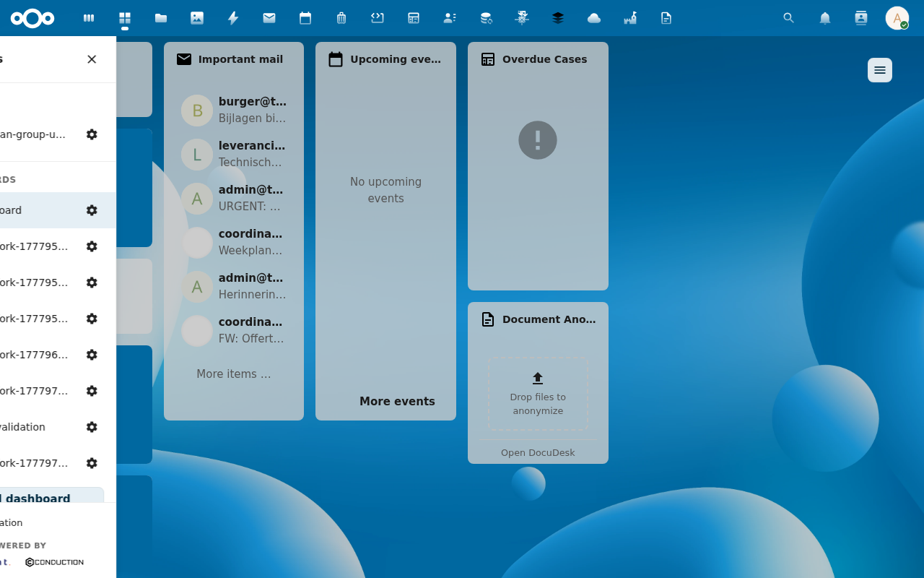Open the 'FW: Offert…' mail
924x578 pixels.
234,330
